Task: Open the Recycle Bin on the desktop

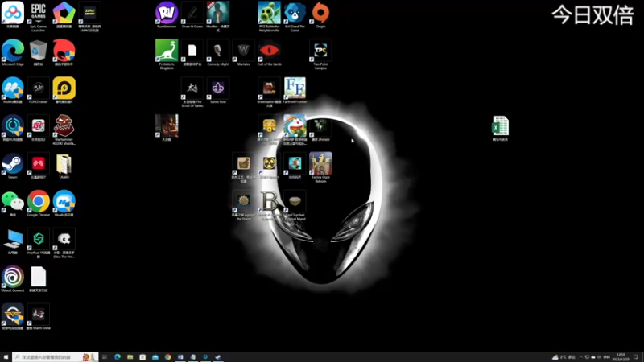Action: 38,53
